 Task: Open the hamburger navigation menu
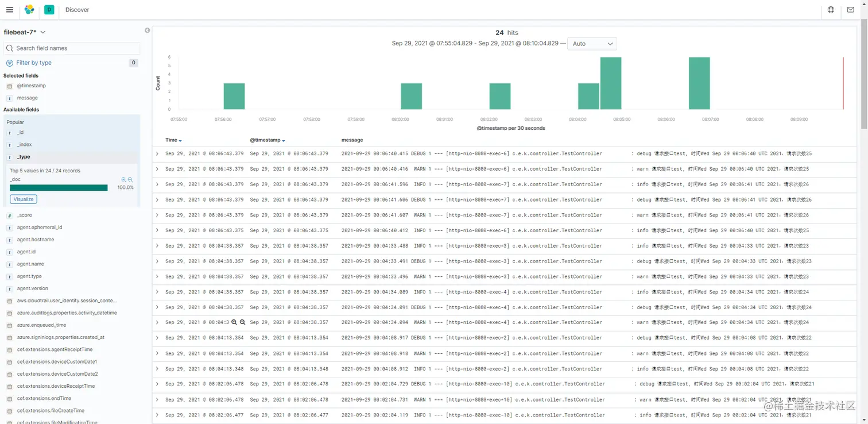pyautogui.click(x=10, y=10)
